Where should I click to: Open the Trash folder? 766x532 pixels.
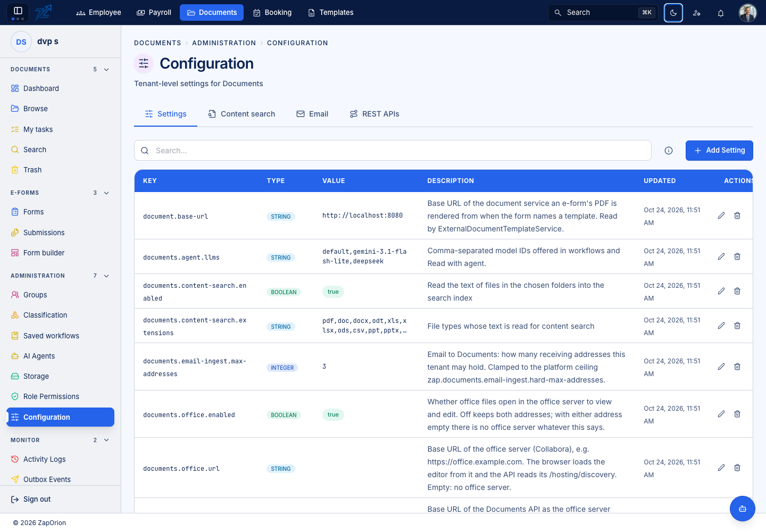(60, 170)
